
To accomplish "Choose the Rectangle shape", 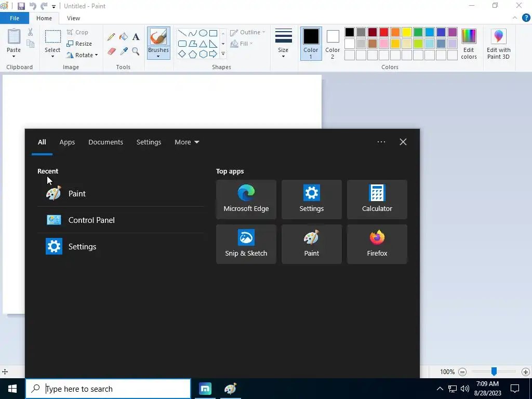I will coord(213,33).
